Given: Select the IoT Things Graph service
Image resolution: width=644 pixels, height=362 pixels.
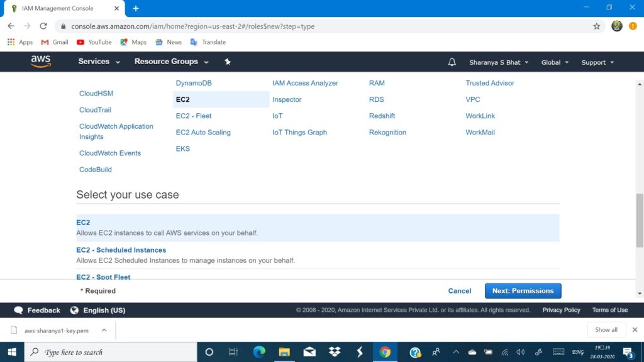Looking at the screenshot, I should coord(299,132).
